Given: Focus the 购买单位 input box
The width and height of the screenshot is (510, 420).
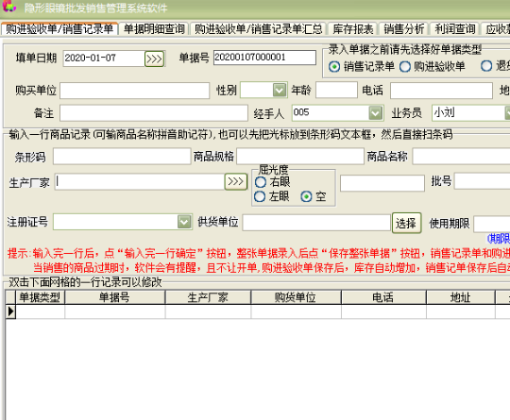Looking at the screenshot, I should pos(135,91).
